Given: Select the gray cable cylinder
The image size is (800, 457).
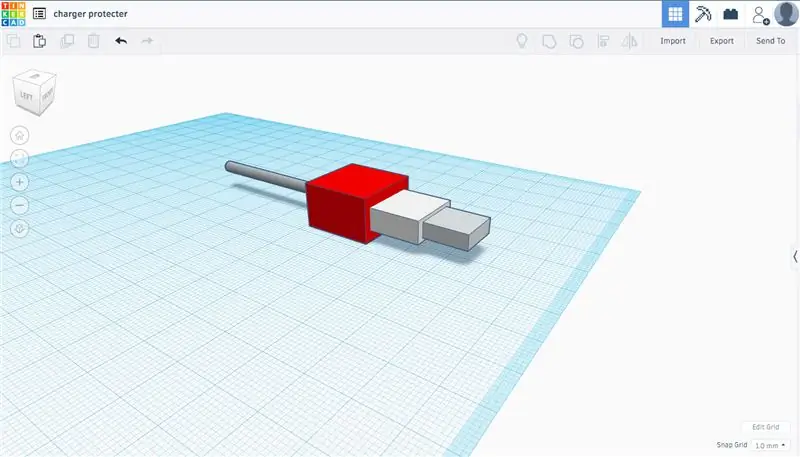Looking at the screenshot, I should [x=265, y=175].
